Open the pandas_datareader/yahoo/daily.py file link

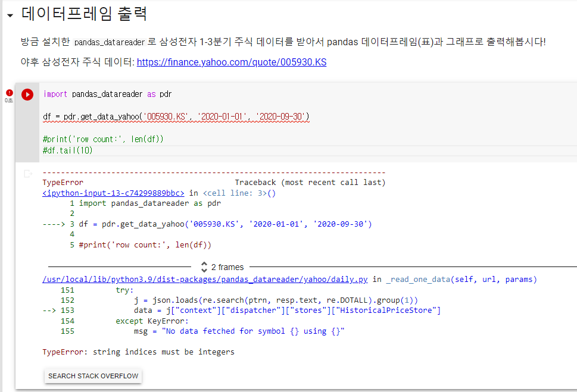(x=205, y=280)
